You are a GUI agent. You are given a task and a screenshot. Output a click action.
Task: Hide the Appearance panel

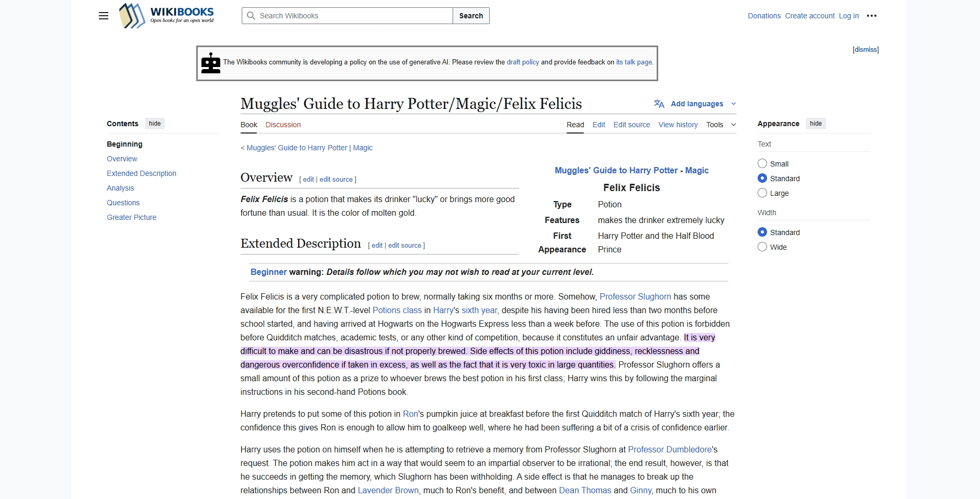(x=816, y=124)
